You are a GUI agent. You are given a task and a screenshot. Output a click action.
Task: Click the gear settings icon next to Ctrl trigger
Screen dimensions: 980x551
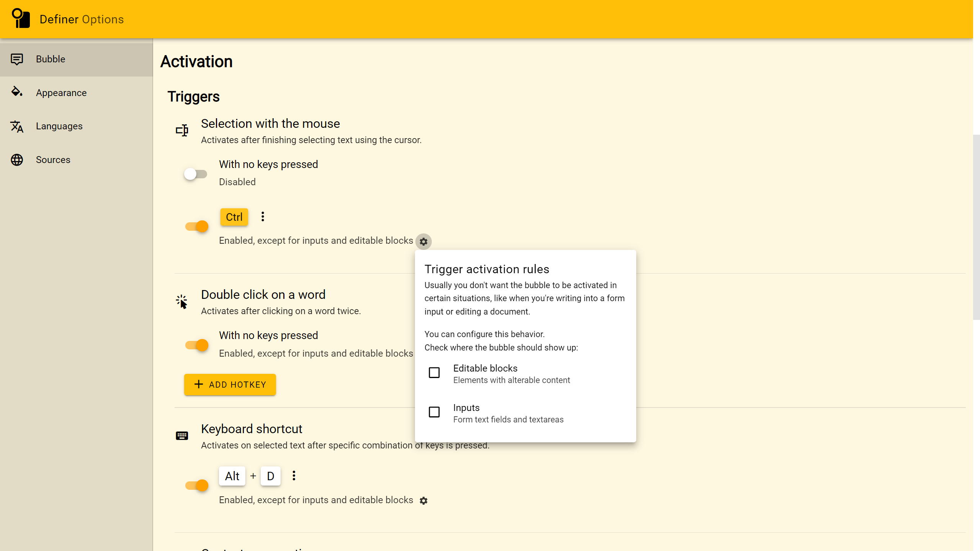coord(423,241)
